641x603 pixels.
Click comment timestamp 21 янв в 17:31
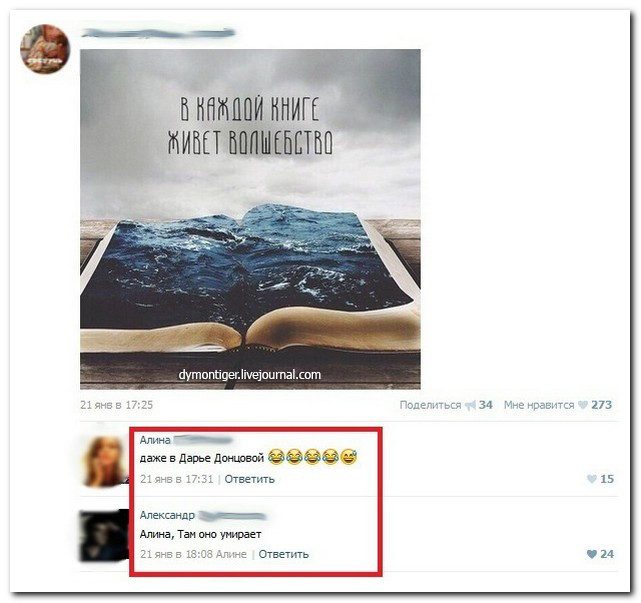tap(177, 479)
